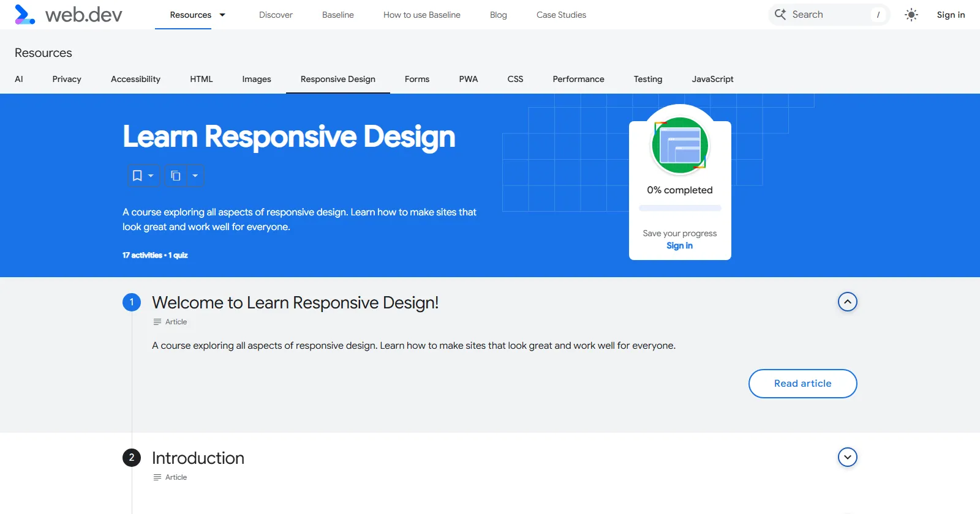Go to the Performance tab
Viewport: 980px width, 514px height.
tap(578, 79)
